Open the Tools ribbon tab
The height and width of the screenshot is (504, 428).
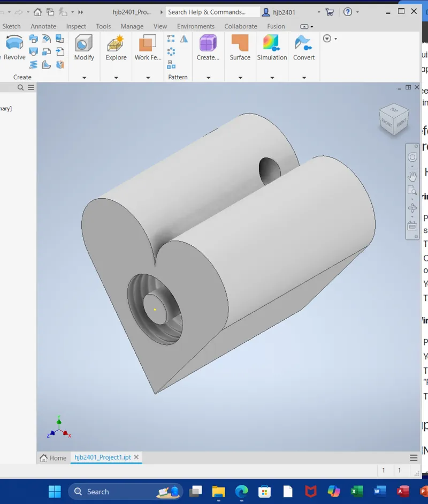[x=103, y=26]
